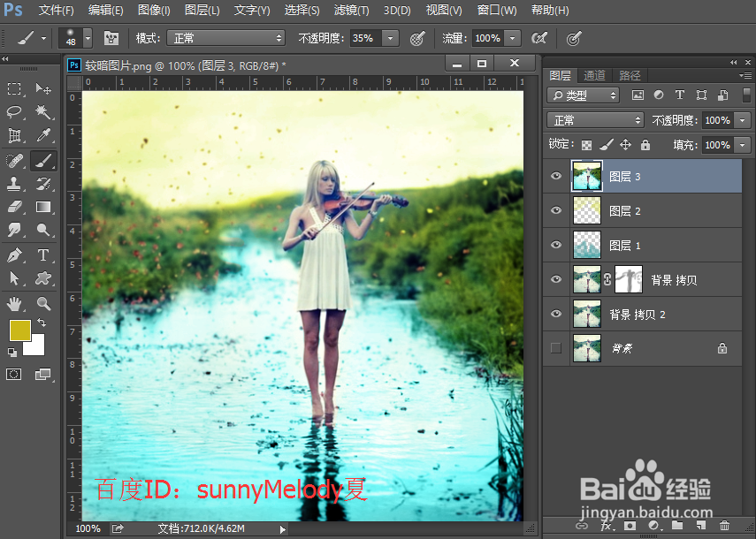Toggle pressure for size button
The height and width of the screenshot is (539, 756).
point(573,39)
